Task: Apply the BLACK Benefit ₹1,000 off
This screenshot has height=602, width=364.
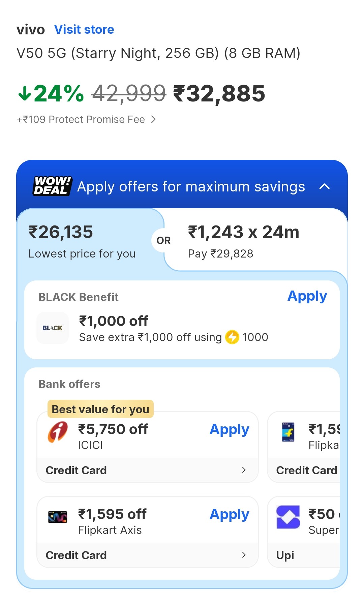Action: 307,296
